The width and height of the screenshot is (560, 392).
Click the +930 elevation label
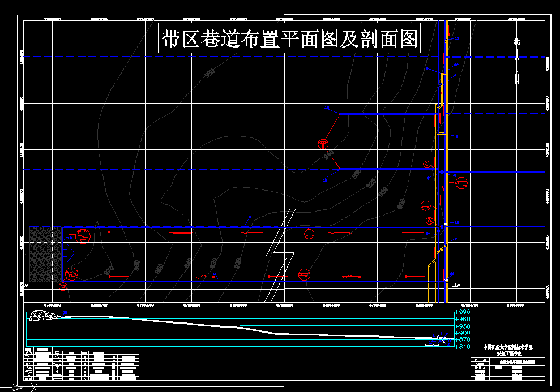point(463,326)
